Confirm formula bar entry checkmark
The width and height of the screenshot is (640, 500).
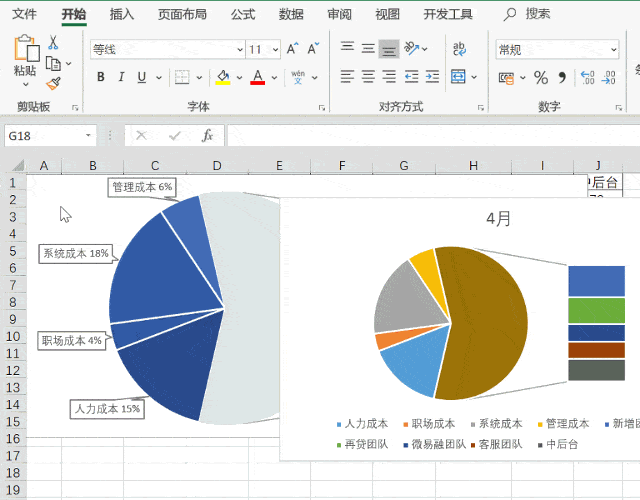tap(175, 135)
